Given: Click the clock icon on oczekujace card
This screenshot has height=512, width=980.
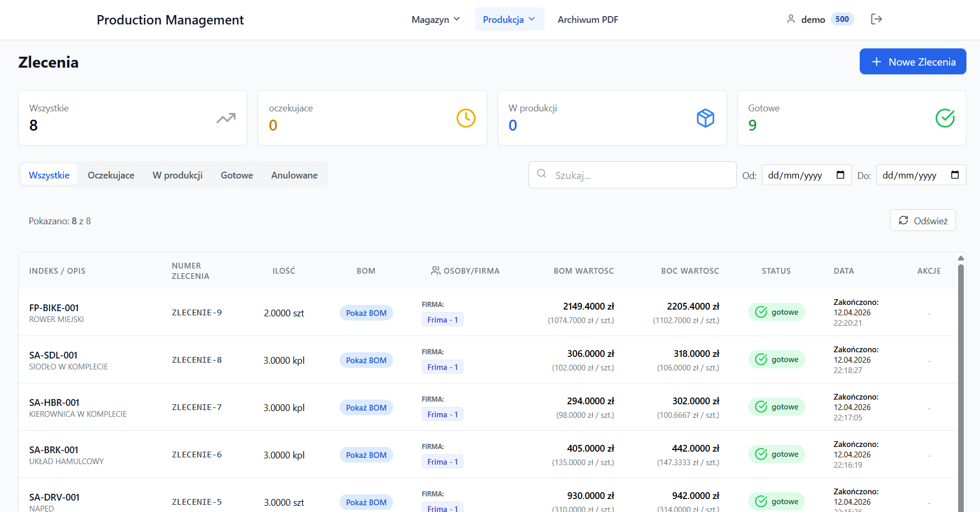Looking at the screenshot, I should (466, 118).
